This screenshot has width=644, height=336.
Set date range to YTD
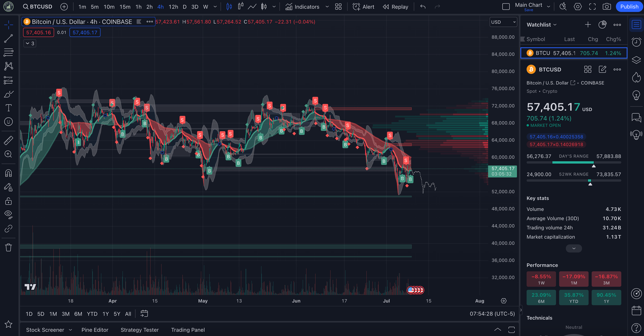[92, 314]
